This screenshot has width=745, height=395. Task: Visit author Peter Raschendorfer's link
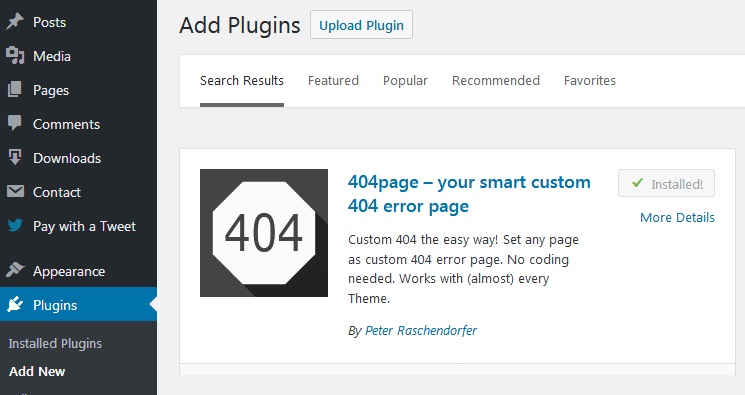(x=420, y=330)
